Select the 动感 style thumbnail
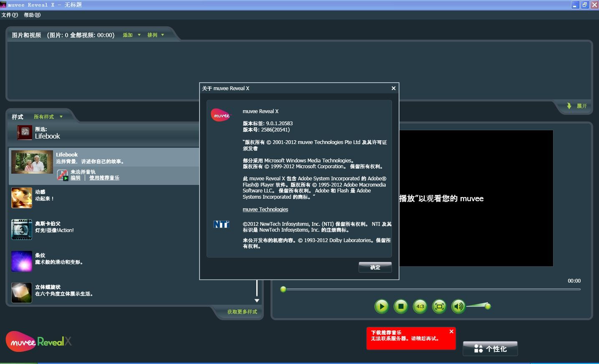This screenshot has height=364, width=599. click(22, 198)
